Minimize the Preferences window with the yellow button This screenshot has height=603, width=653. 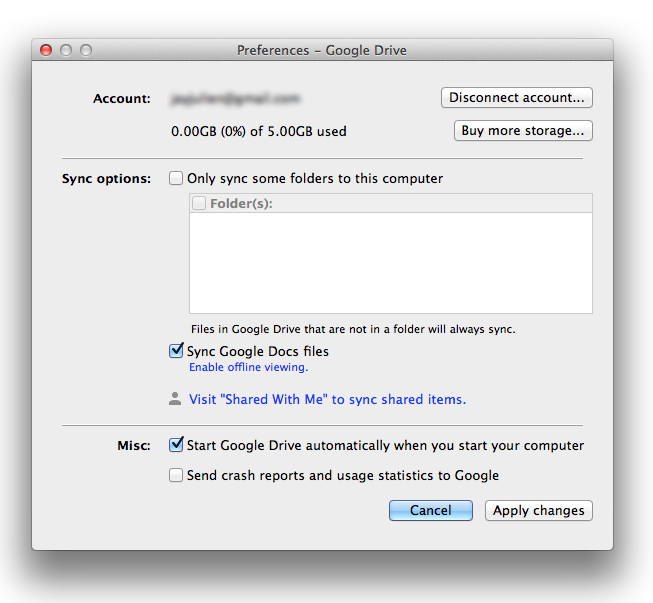(x=66, y=50)
